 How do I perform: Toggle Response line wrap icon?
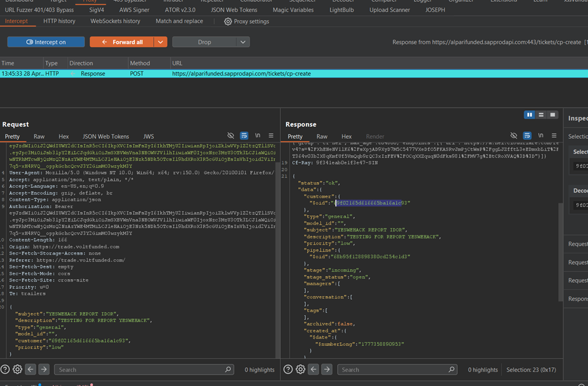[527, 135]
